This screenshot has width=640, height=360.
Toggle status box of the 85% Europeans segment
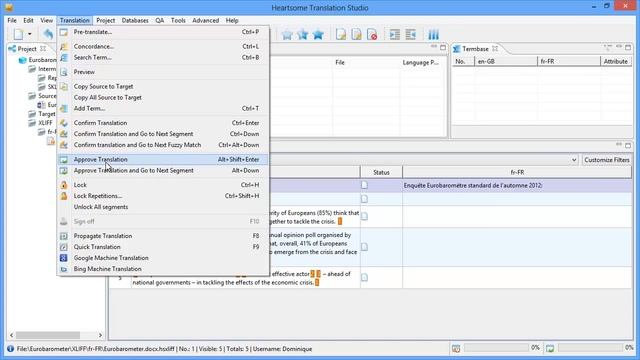[364, 216]
